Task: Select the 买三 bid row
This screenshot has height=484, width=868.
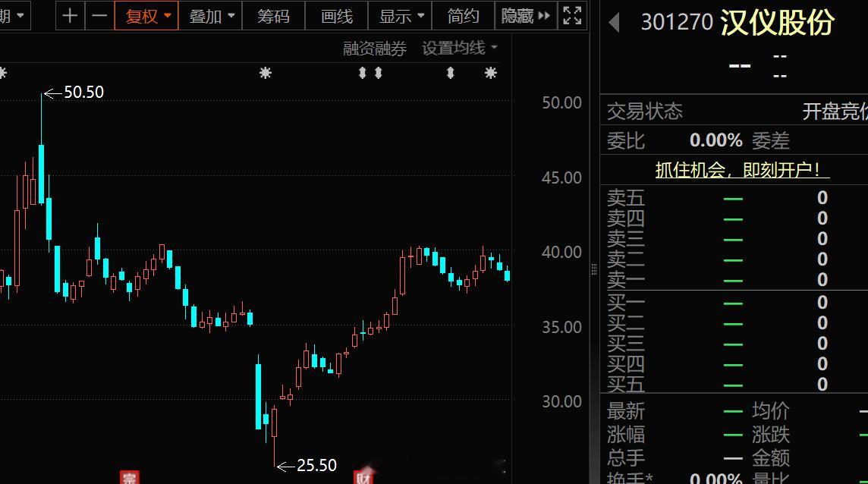Action: [734, 344]
